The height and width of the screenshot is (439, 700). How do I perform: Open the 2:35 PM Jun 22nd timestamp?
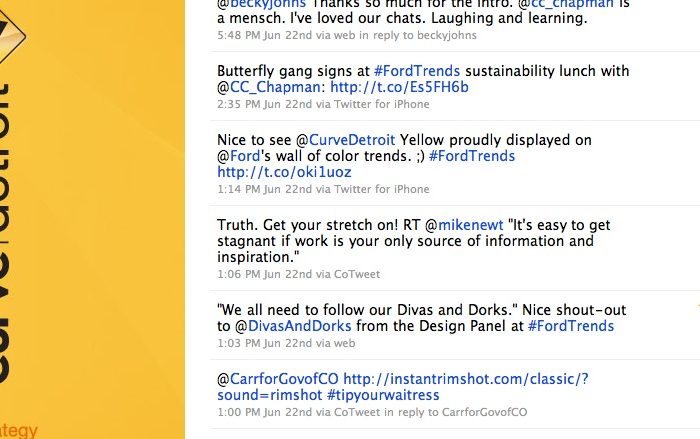[x=264, y=104]
